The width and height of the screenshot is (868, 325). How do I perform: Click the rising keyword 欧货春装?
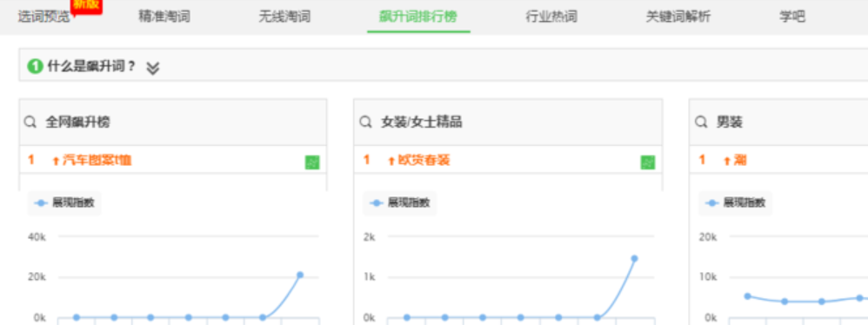424,160
